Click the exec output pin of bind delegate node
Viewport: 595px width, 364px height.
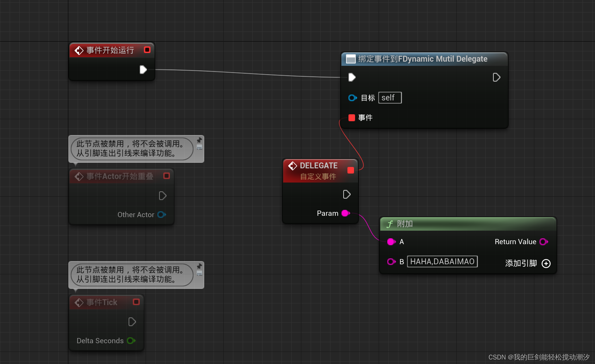point(496,77)
